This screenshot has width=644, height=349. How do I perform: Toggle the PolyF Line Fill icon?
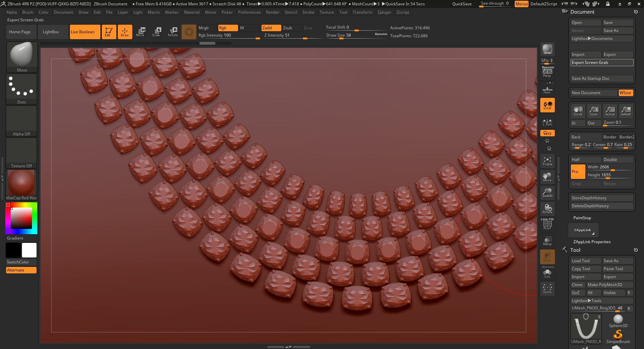[x=547, y=224]
